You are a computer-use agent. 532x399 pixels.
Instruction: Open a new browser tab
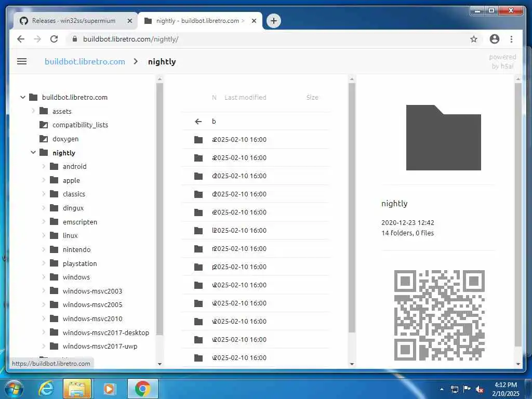pyautogui.click(x=273, y=21)
